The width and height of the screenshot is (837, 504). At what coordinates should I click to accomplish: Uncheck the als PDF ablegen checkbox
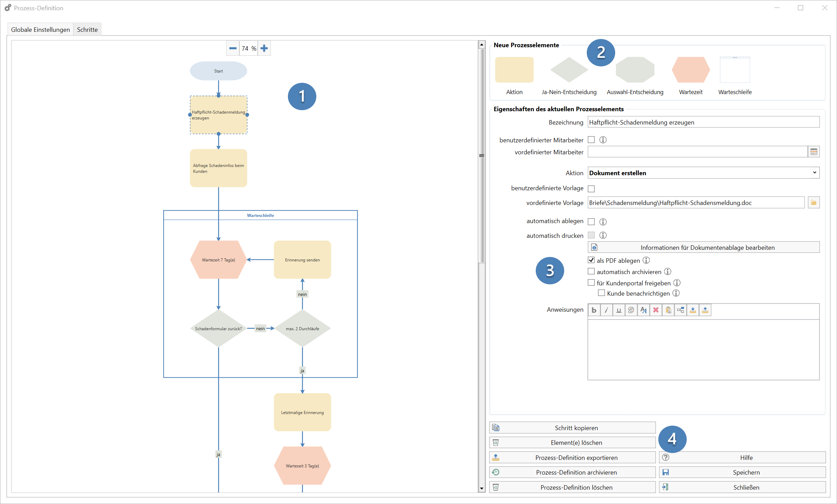tap(591, 260)
